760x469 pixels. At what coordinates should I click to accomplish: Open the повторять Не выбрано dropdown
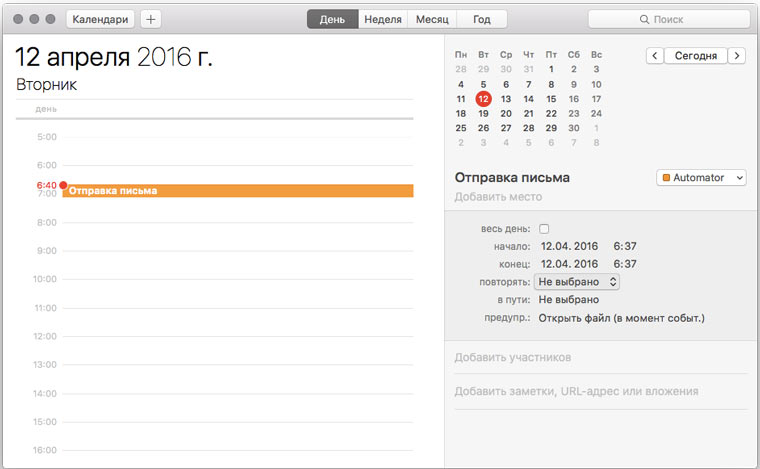pyautogui.click(x=577, y=281)
